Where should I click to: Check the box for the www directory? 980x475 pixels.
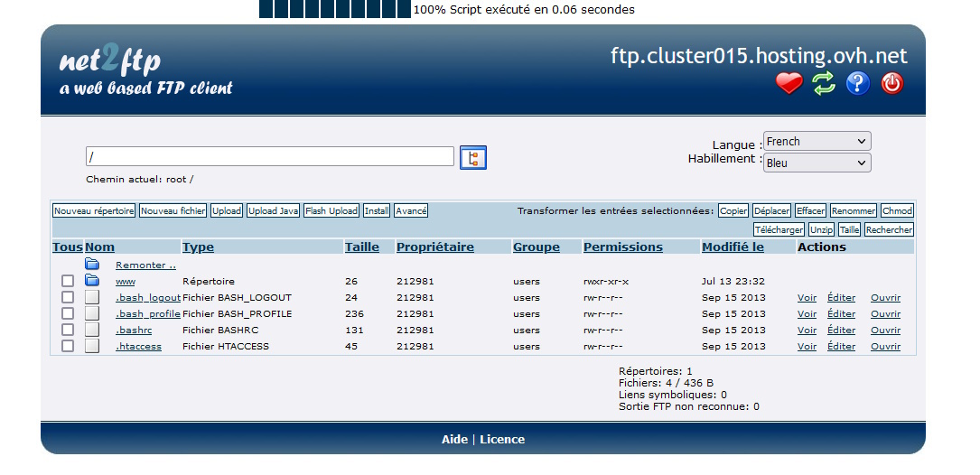[x=68, y=281]
